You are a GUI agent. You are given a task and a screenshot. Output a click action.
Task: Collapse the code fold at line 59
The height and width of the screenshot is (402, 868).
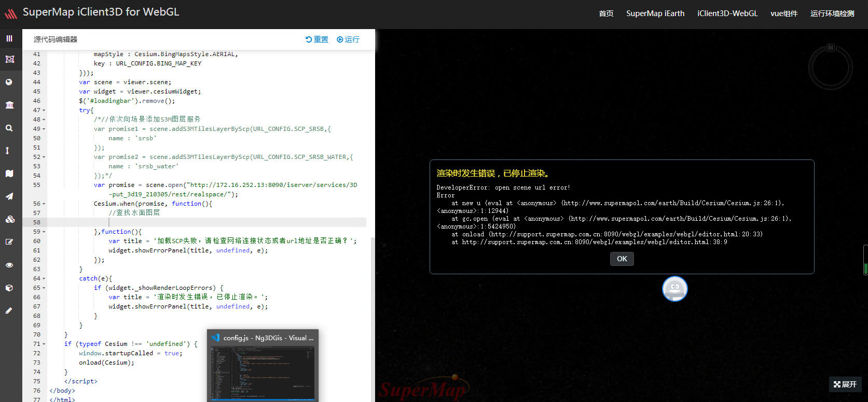pyautogui.click(x=44, y=232)
